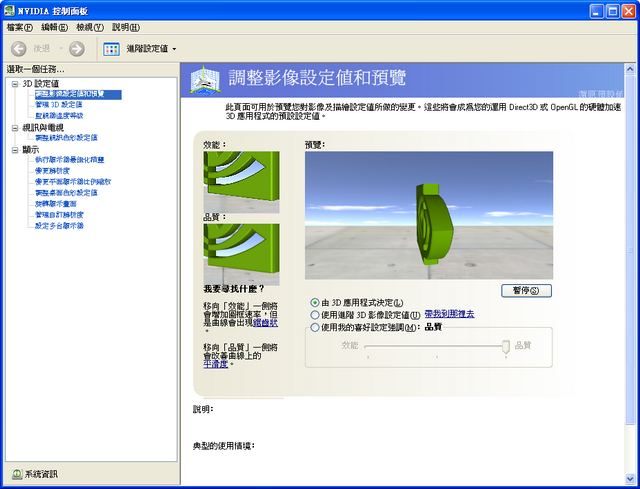Viewport: 640px width, 489px height.
Task: Select 調整桌面色彩設定值 tree item
Action: (67, 193)
